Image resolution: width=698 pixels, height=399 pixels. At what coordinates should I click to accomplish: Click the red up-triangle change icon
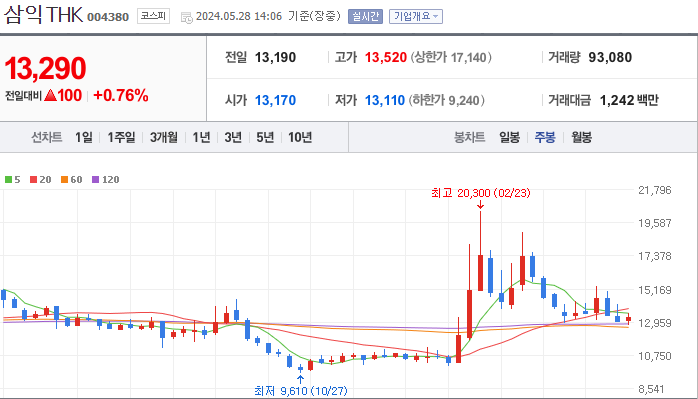click(x=50, y=95)
